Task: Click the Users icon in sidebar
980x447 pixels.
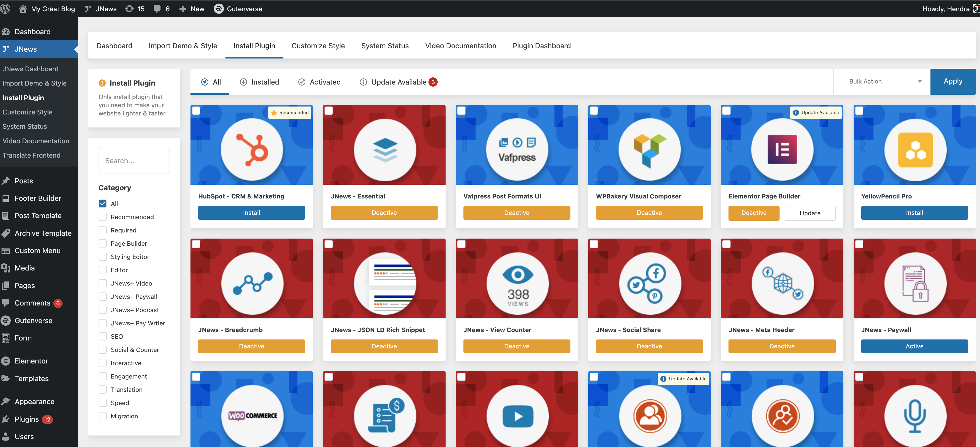Action: pyautogui.click(x=6, y=436)
